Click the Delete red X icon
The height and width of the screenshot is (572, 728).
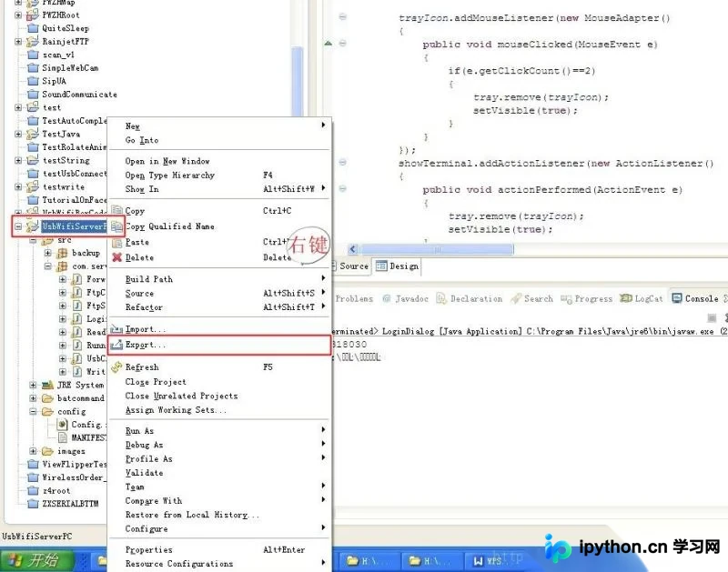click(117, 257)
